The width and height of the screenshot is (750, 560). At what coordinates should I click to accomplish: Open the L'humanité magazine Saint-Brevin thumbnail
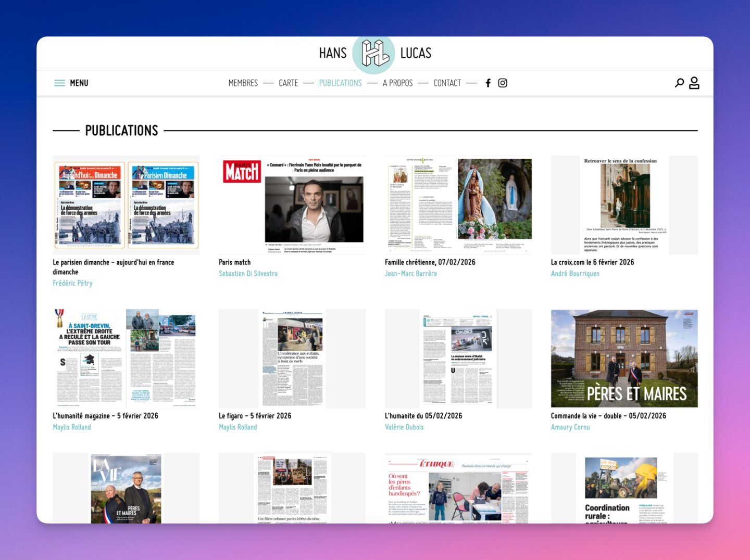(126, 359)
